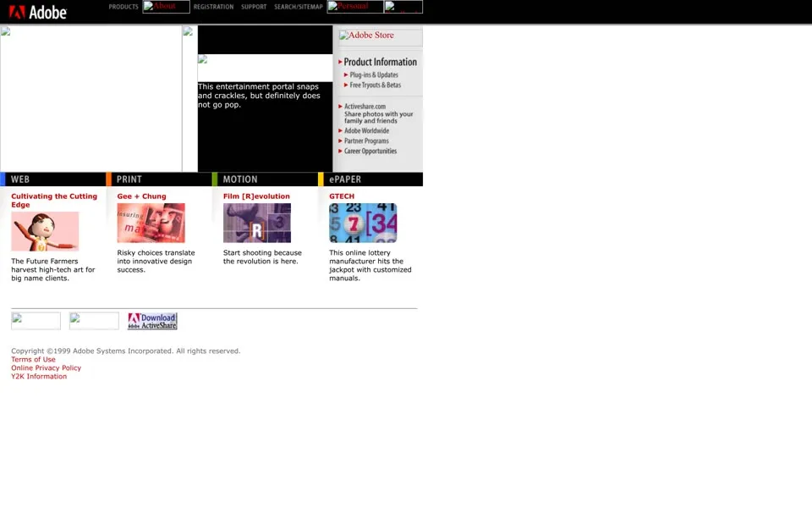Open Free Tryouts & Betas link
This screenshot has width=812, height=508.
(x=376, y=85)
